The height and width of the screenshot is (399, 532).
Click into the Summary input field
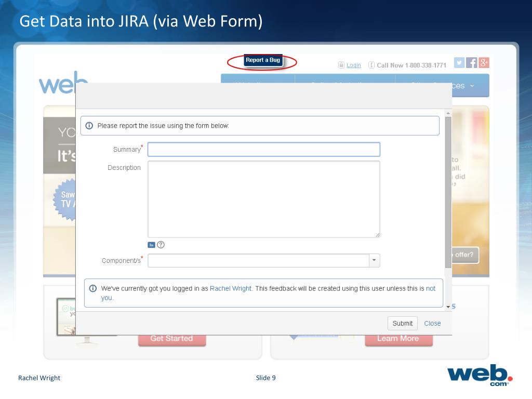[263, 149]
